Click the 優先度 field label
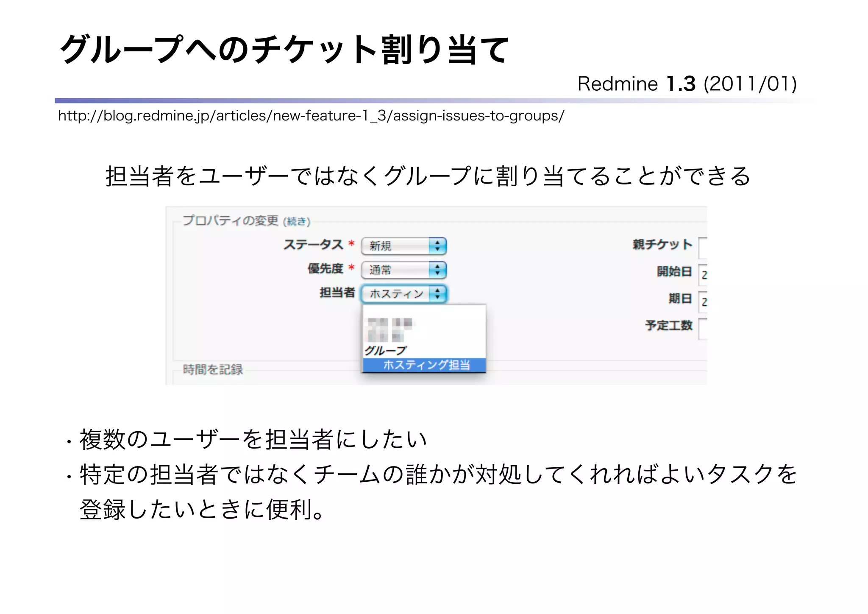Viewport: 868px width, 614px height. point(325,268)
